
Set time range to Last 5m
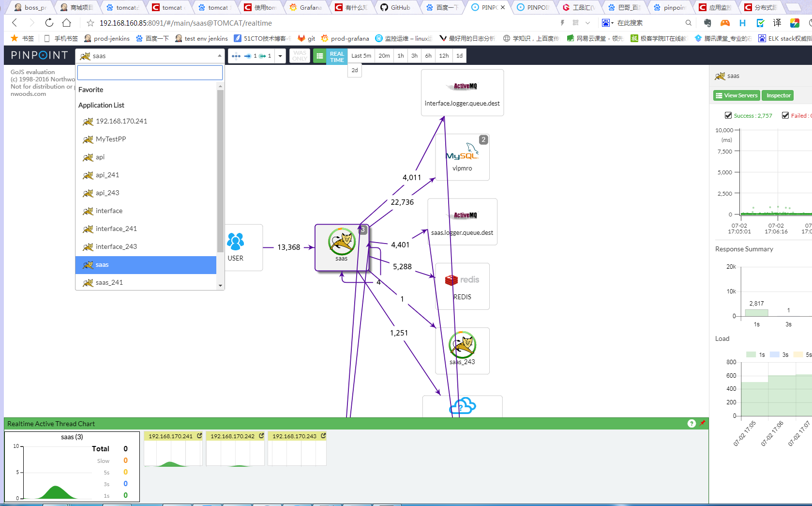pyautogui.click(x=361, y=56)
